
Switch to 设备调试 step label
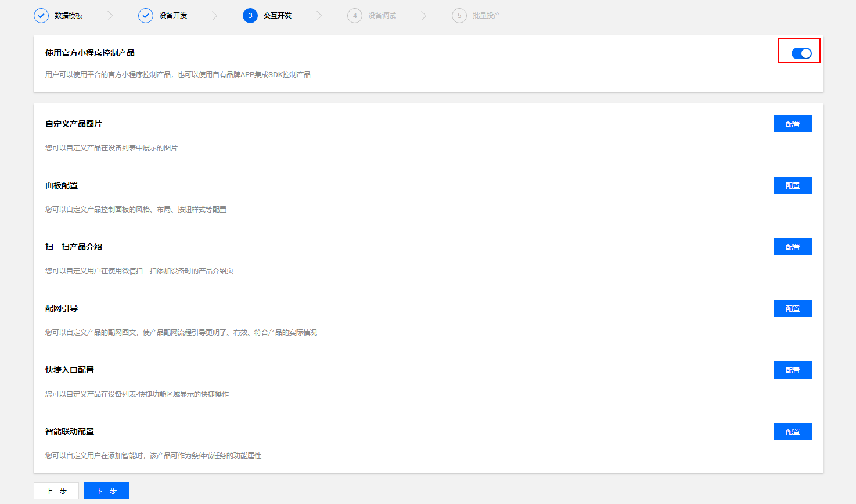(x=382, y=16)
